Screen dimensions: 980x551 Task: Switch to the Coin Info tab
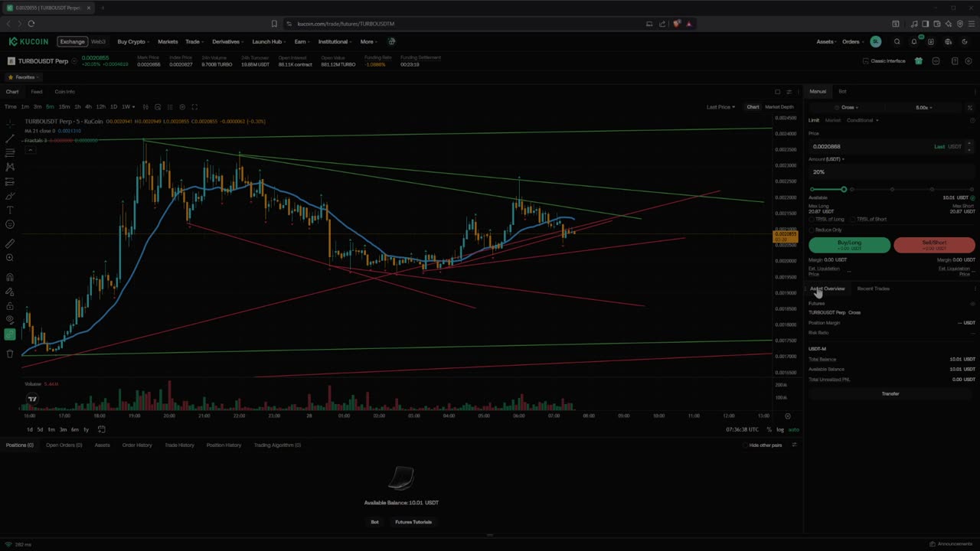click(x=64, y=92)
